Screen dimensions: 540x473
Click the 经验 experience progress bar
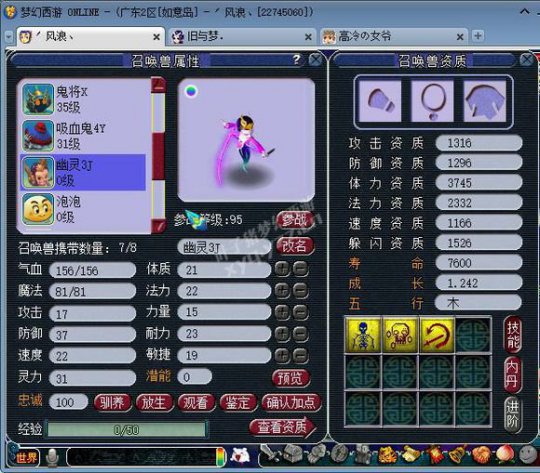(x=126, y=429)
